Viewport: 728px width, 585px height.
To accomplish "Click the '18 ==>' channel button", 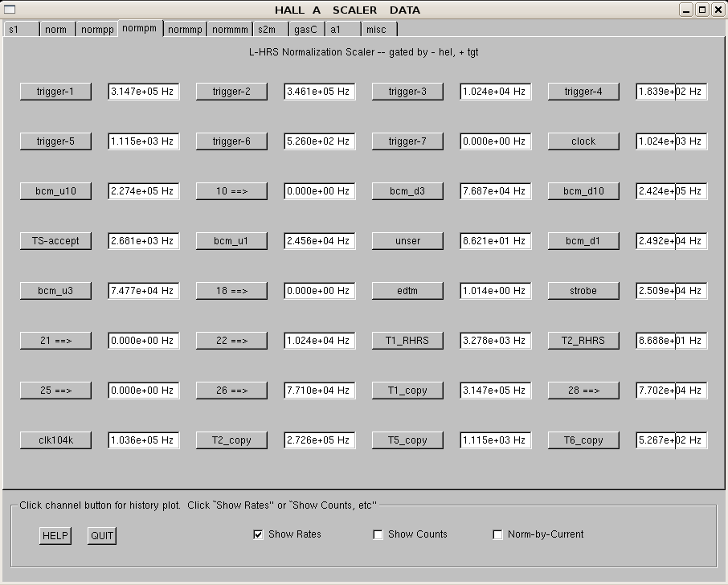I will 231,291.
